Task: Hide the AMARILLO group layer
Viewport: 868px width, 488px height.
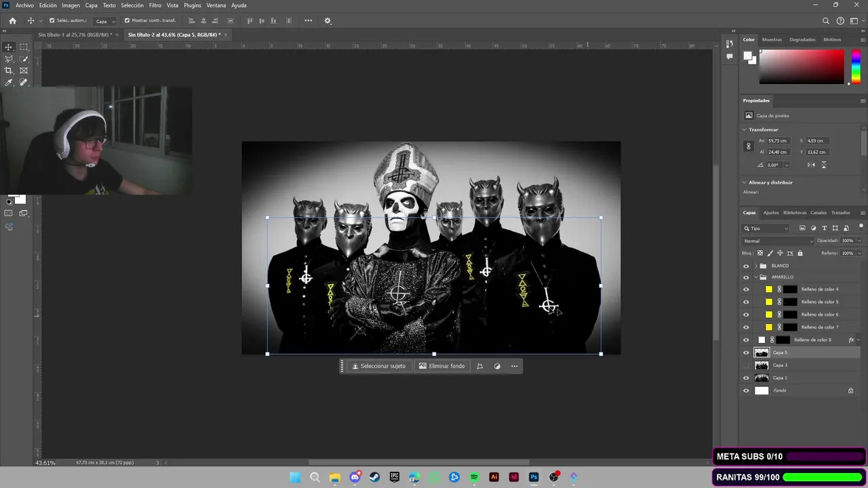Action: [x=746, y=277]
